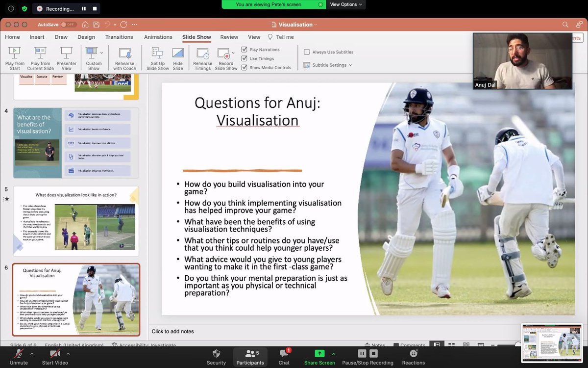
Task: Stop recording in top recording indicator
Action: (x=95, y=9)
